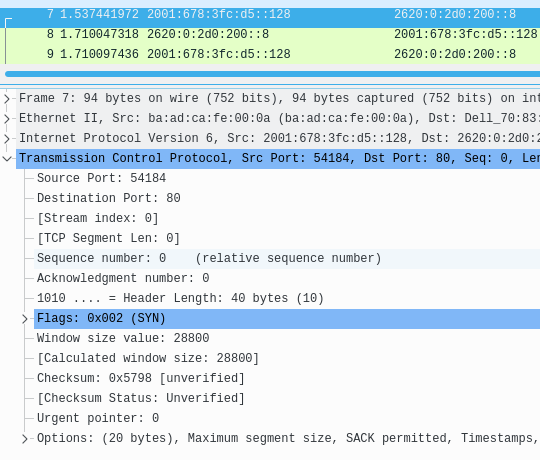
Task: Collapse the Transmission Control Protocol tree
Action: (x=7, y=159)
